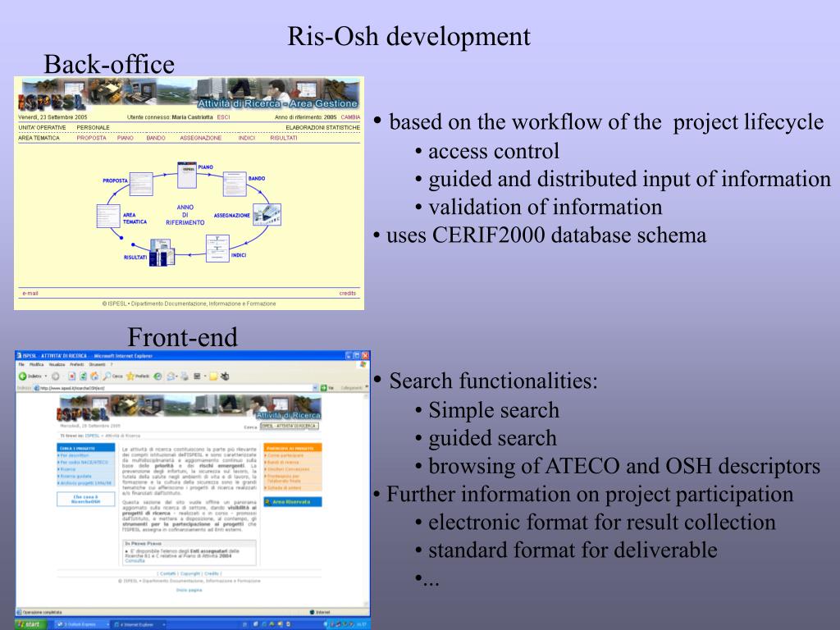Screen dimensions: 840x630
Task: Click Ricerca guidata link in left sidebar
Action: 75,476
